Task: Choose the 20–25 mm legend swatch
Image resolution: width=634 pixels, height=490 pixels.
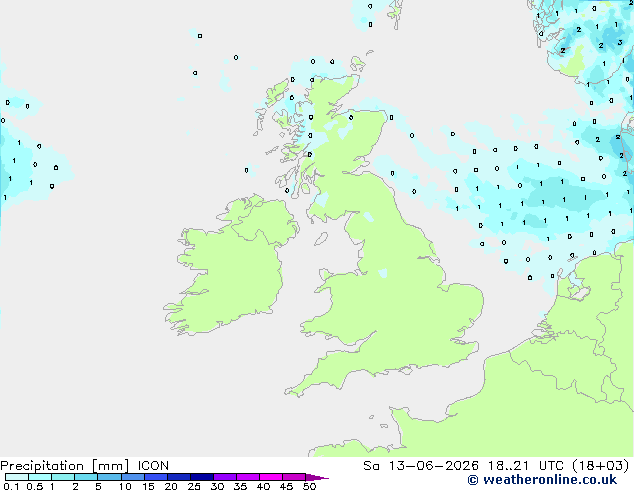Action: pyautogui.click(x=179, y=477)
